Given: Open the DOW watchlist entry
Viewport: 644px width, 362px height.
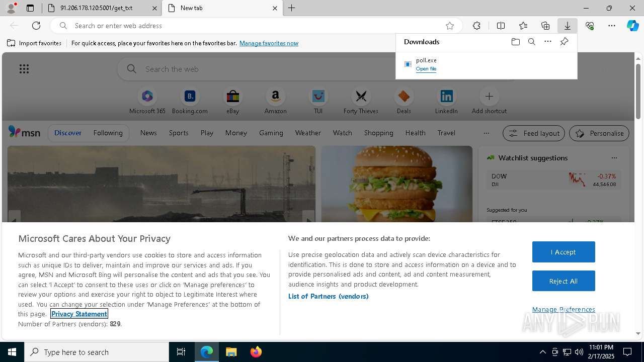Looking at the screenshot, I should (x=553, y=180).
